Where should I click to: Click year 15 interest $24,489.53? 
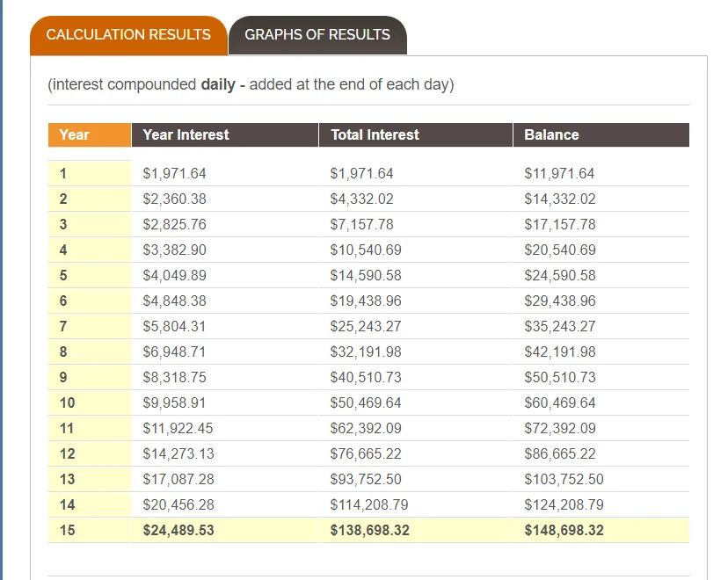(178, 530)
